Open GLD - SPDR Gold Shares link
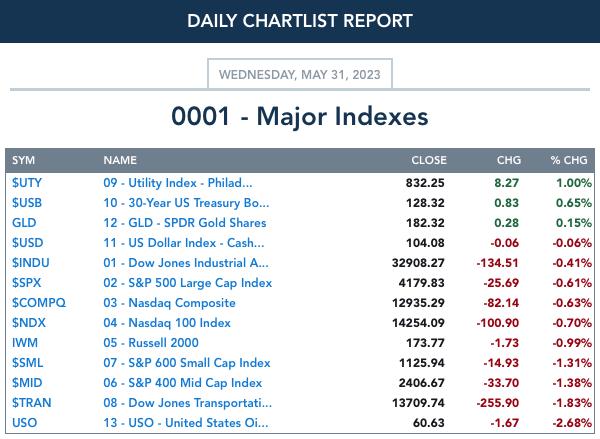 [184, 223]
